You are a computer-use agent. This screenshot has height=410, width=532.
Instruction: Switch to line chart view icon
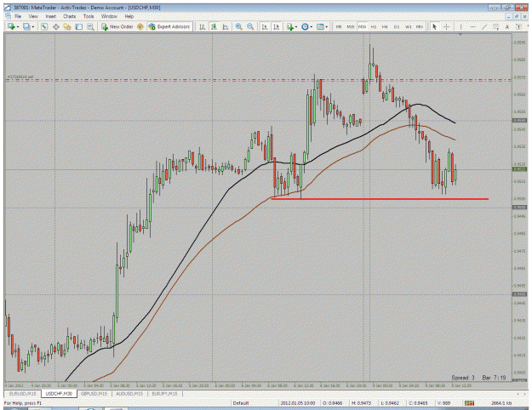[226, 26]
